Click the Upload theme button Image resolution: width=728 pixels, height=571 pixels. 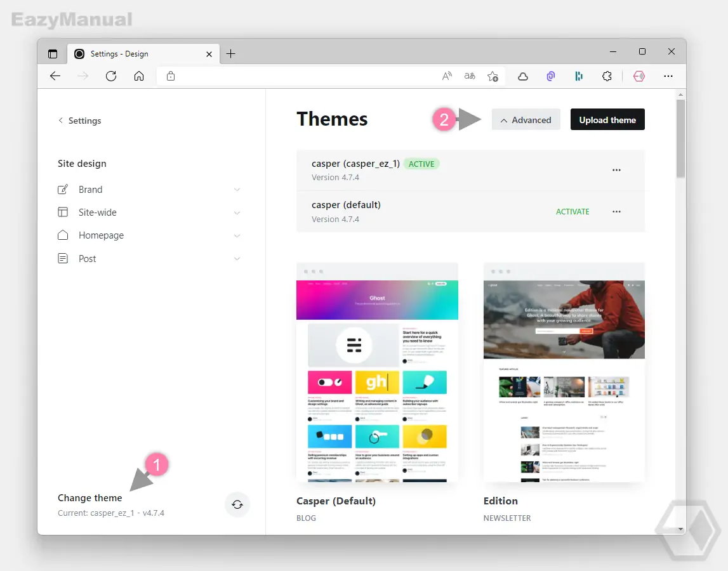607,120
